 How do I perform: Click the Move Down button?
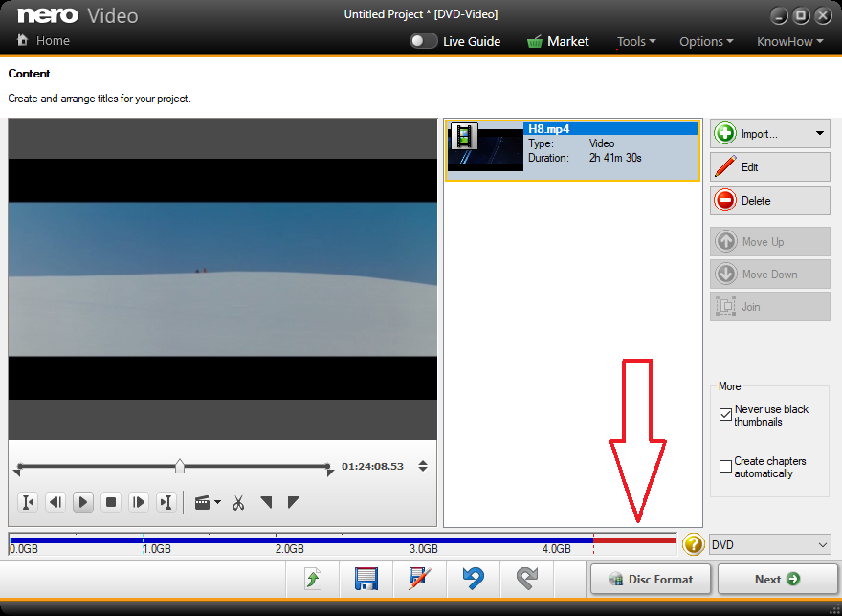coord(770,274)
